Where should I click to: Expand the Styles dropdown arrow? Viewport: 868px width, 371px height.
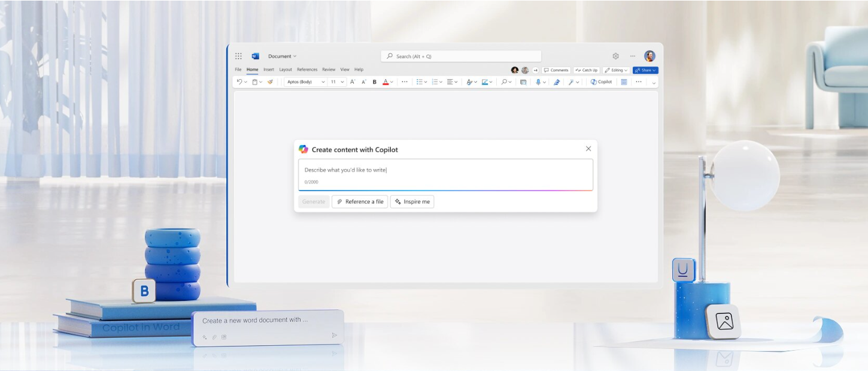pos(475,82)
